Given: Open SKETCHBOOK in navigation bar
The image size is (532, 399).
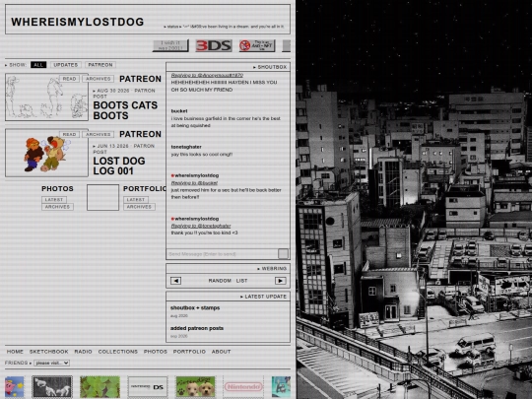Looking at the screenshot, I should pos(49,352).
